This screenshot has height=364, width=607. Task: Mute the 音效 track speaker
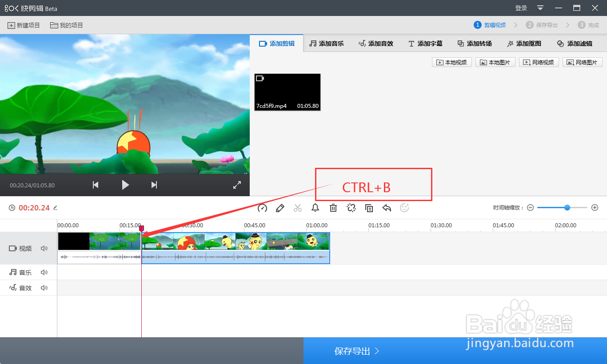coord(44,288)
